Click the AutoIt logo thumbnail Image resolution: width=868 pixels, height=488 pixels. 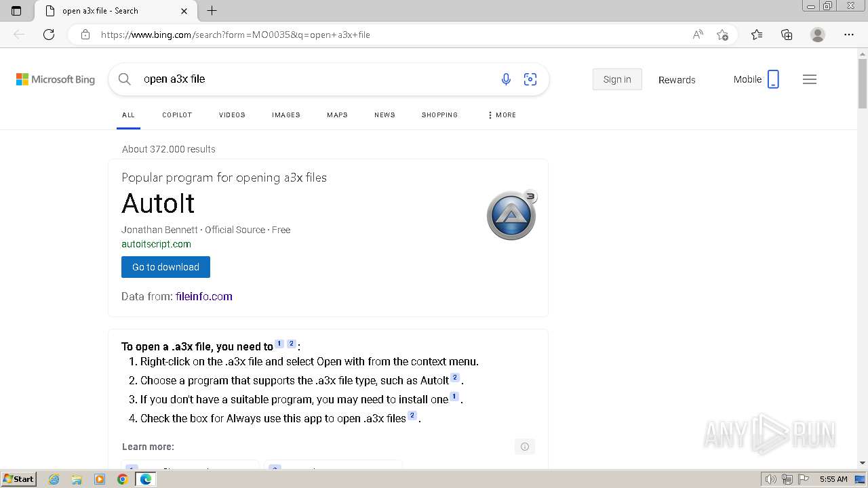(x=511, y=215)
